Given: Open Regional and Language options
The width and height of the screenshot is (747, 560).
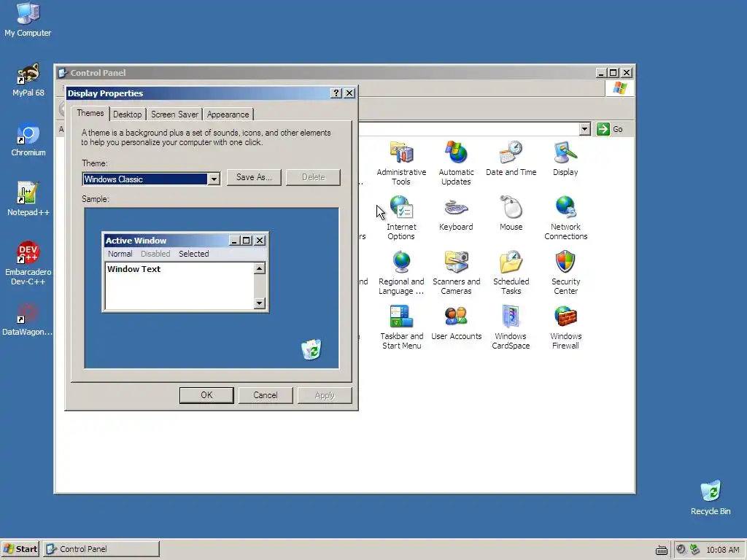Looking at the screenshot, I should [x=401, y=273].
